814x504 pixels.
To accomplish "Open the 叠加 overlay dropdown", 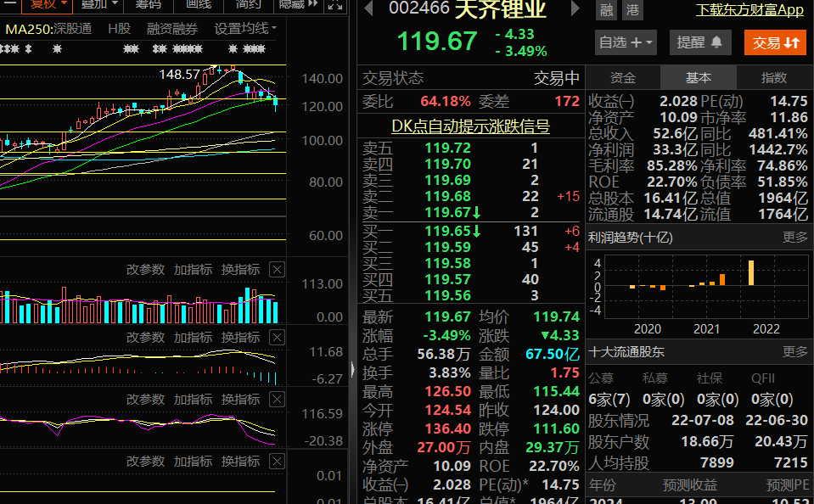I will point(99,5).
